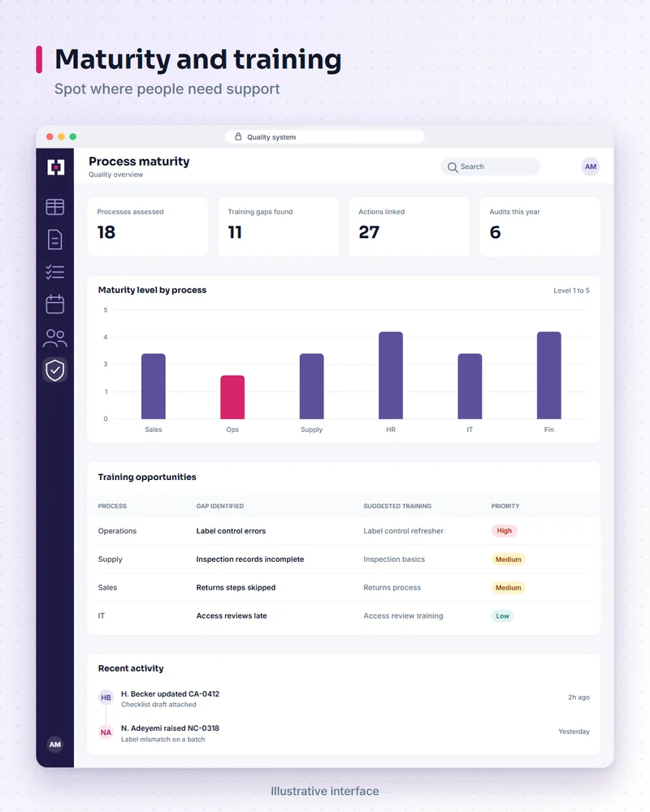Click 'Inspection records incomplete' gap text

pyautogui.click(x=249, y=559)
